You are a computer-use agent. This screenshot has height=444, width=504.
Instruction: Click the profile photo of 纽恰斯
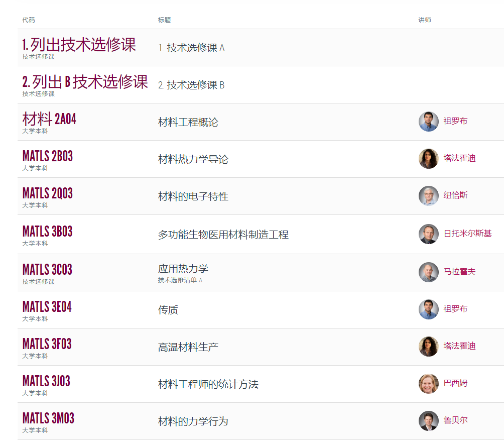[x=428, y=196]
